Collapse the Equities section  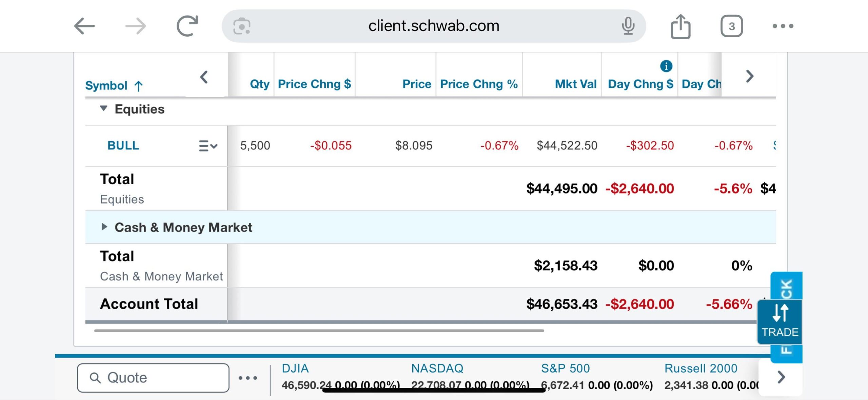coord(104,109)
